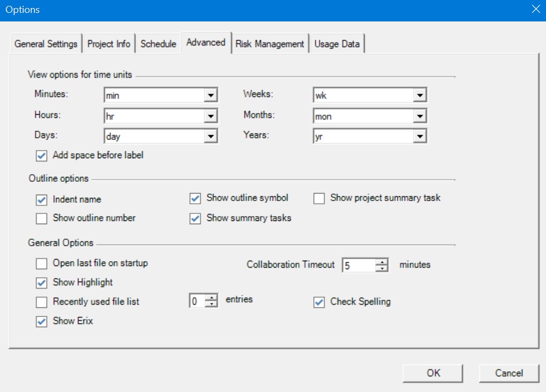Uncheck the Show Highlight option
546x392 pixels.
click(x=41, y=283)
